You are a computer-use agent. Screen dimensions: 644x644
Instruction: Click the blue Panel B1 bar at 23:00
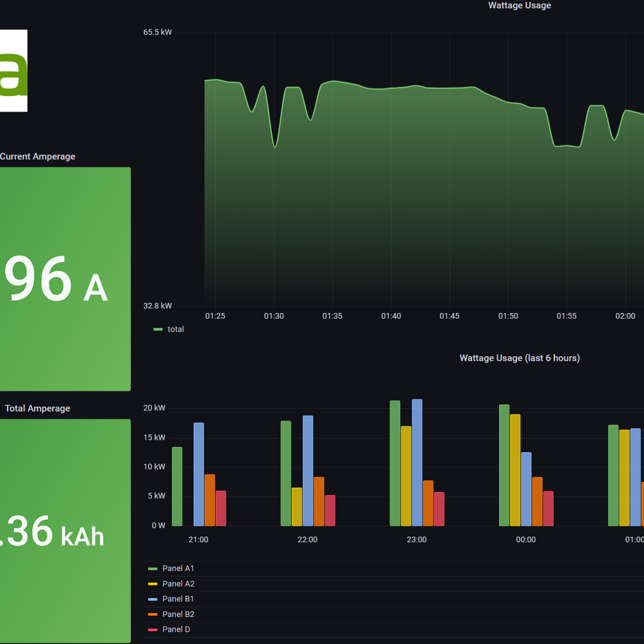pyautogui.click(x=417, y=462)
